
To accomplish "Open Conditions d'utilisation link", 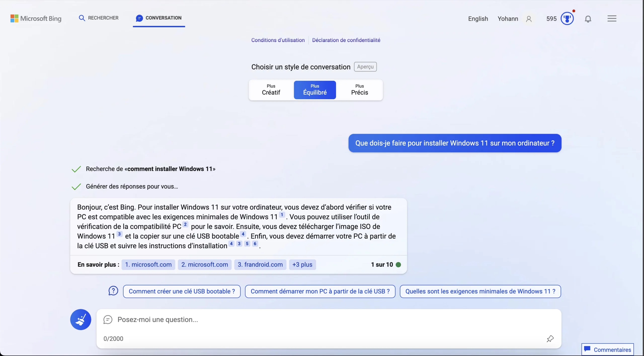I will (x=278, y=40).
